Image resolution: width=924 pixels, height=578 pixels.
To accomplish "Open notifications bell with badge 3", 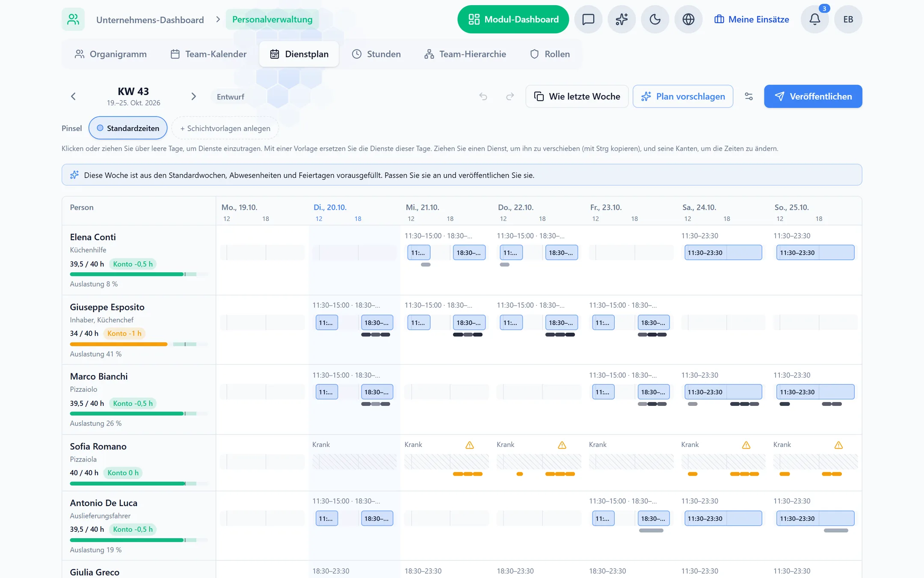I will pos(814,19).
